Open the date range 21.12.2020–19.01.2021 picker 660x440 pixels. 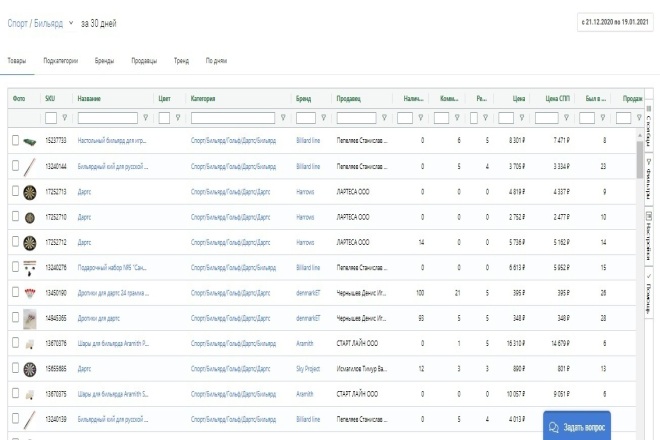coord(615,22)
